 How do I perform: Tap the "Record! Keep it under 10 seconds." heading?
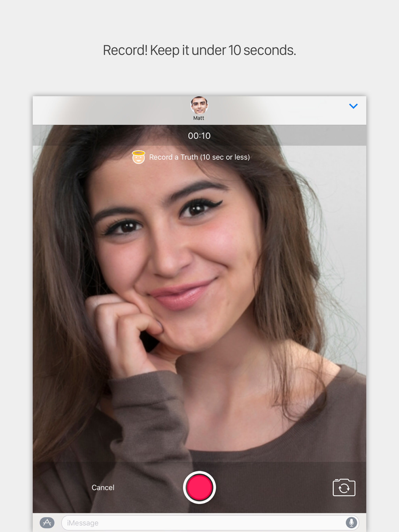coord(199,50)
